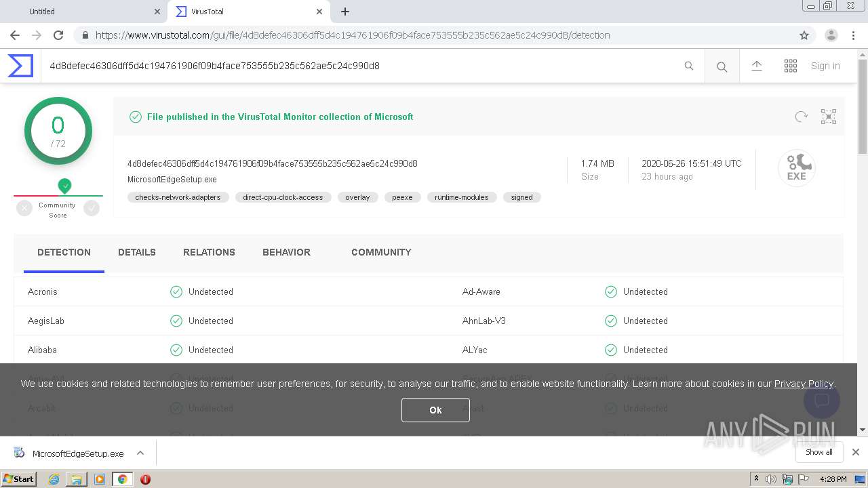Click the volume icon in system tray
Screen dimensions: 868x488
[771, 479]
